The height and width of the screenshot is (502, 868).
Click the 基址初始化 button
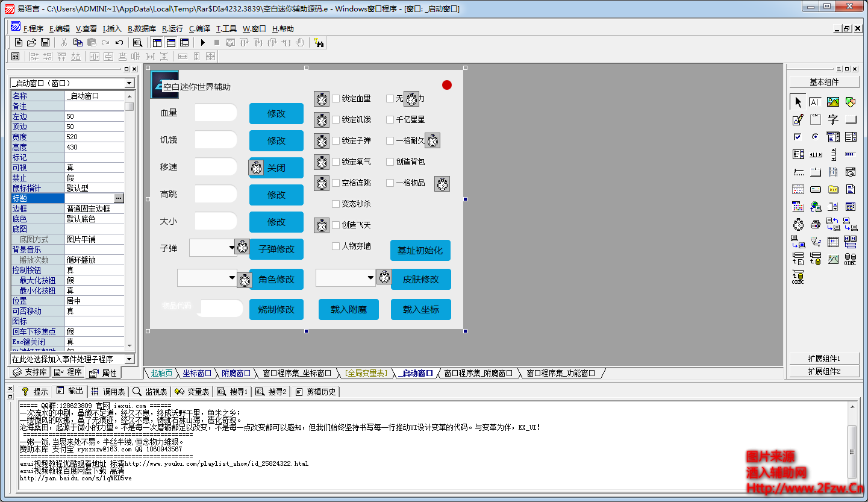[x=420, y=250]
